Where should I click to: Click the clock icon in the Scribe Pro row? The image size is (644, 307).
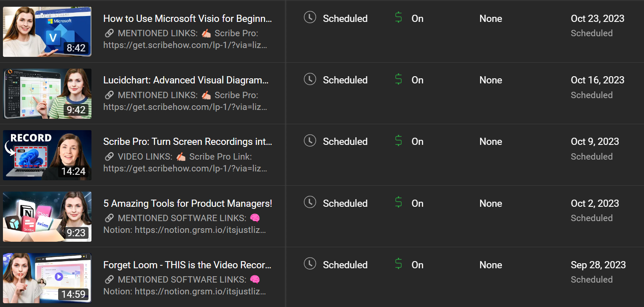pyautogui.click(x=310, y=141)
